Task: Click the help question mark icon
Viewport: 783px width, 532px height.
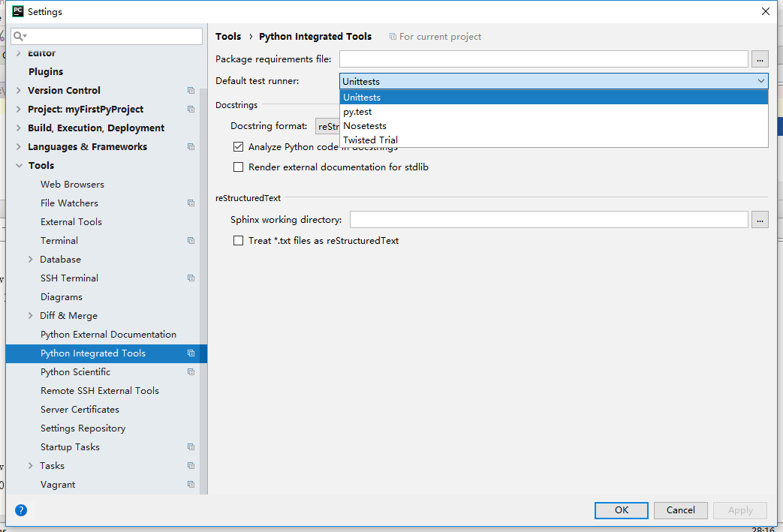Action: tap(21, 510)
